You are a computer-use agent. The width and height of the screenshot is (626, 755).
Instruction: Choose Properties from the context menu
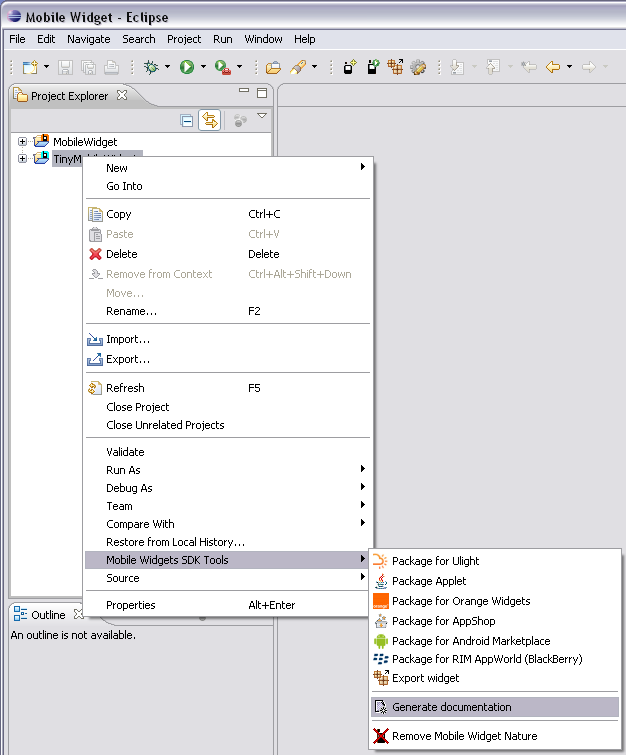[227, 605]
